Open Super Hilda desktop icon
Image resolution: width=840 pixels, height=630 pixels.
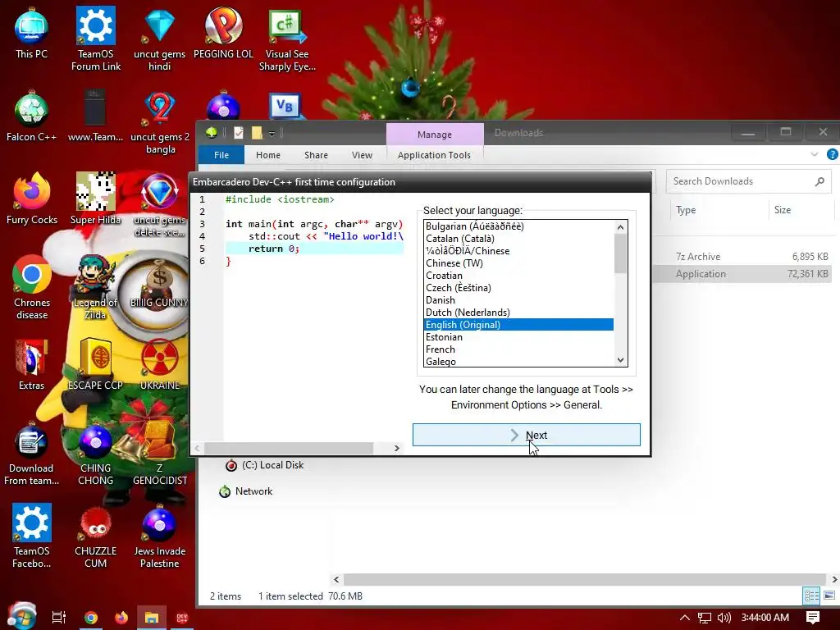click(95, 199)
